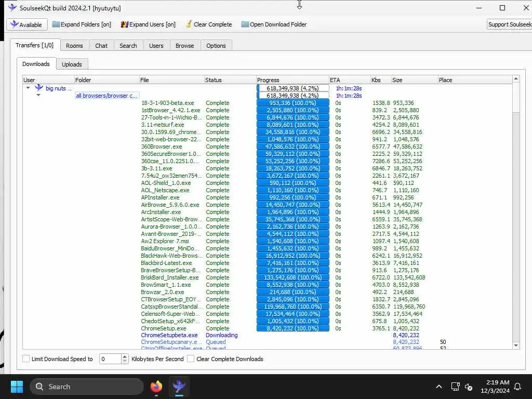This screenshot has height=399, width=532.
Task: Sort by the Size column header
Action: click(x=414, y=79)
